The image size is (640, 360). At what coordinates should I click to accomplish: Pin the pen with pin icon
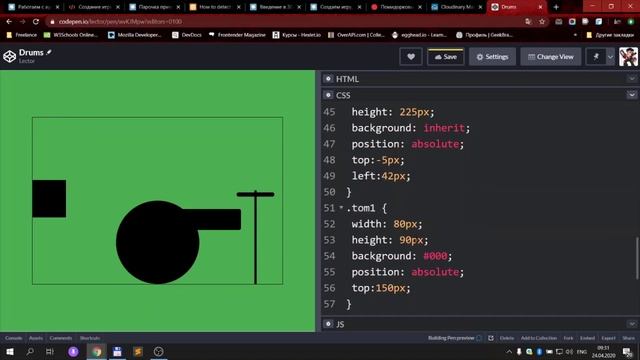[596, 57]
